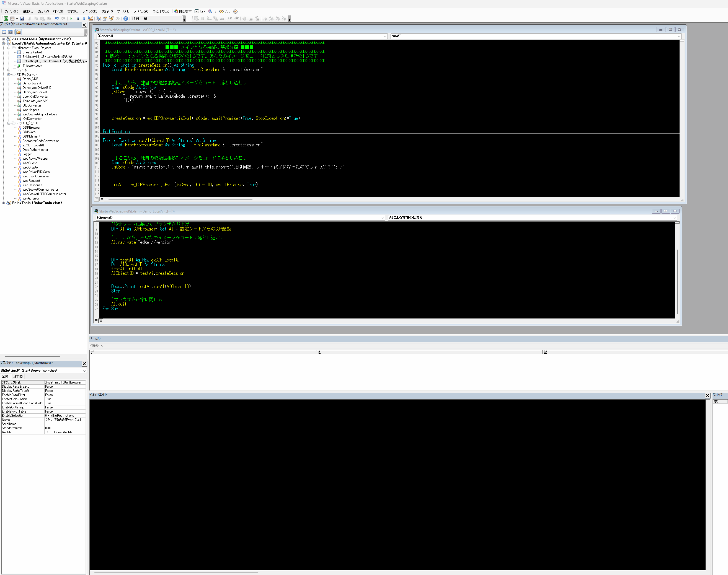728x575 pixels.
Task: Click the 踊る検索 toolbar button
Action: [183, 11]
